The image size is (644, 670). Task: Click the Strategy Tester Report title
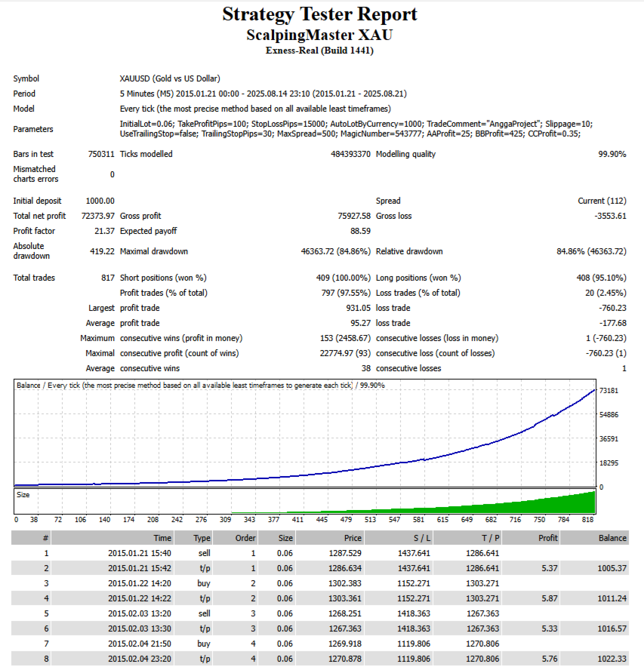(319, 14)
